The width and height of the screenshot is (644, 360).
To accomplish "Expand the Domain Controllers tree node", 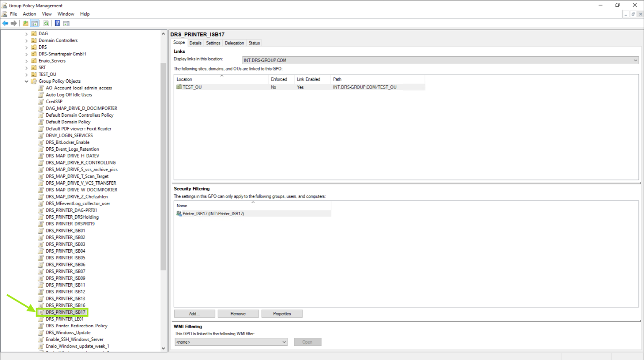I will (26, 41).
